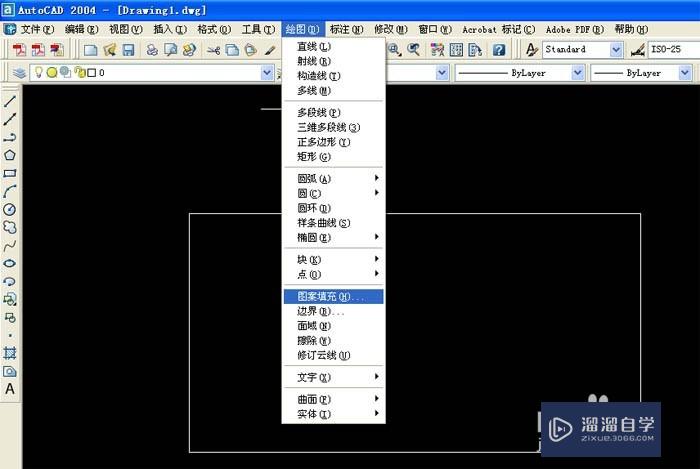Image resolution: width=700 pixels, height=469 pixels.
Task: Open the second ByLayer lineweight dropdown
Action: 685,72
